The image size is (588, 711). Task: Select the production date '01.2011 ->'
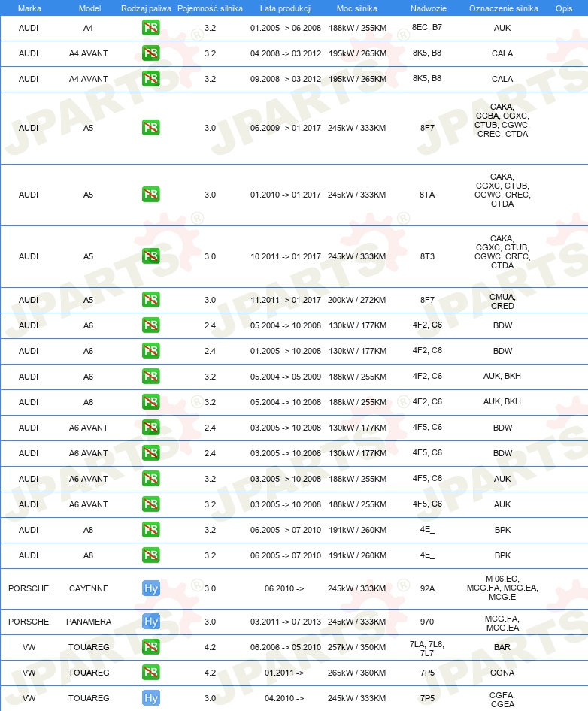pyautogui.click(x=284, y=673)
